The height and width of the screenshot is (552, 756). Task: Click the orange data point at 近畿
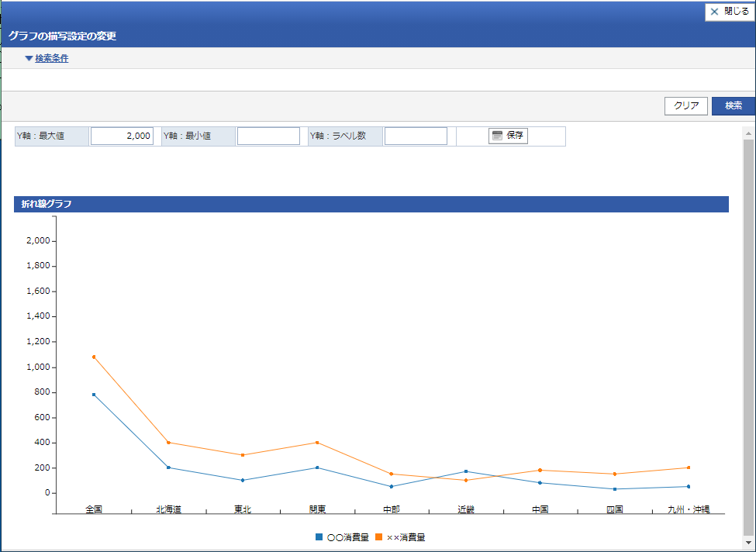(x=466, y=480)
